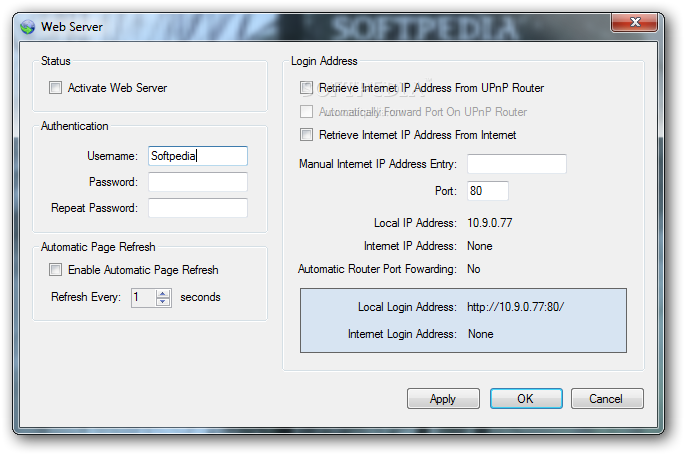Screen dimensions: 685x455
Task: Confirm settings with the OK button
Action: (526, 399)
